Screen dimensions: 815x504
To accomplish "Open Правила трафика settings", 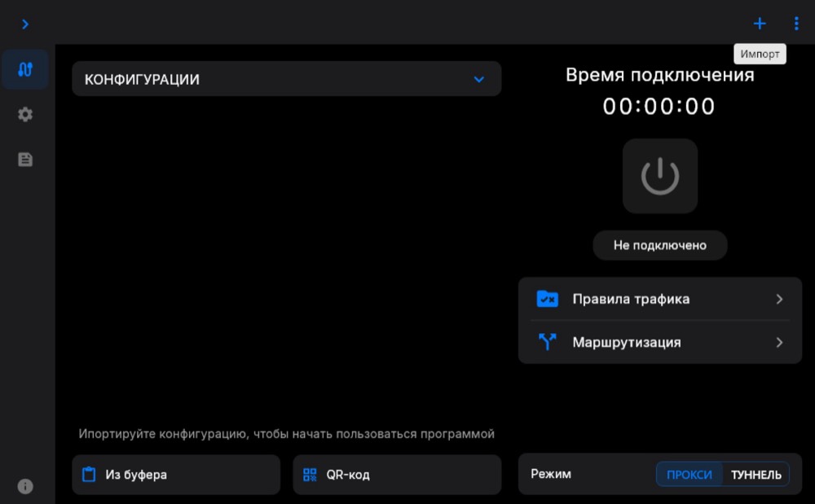I will click(660, 299).
